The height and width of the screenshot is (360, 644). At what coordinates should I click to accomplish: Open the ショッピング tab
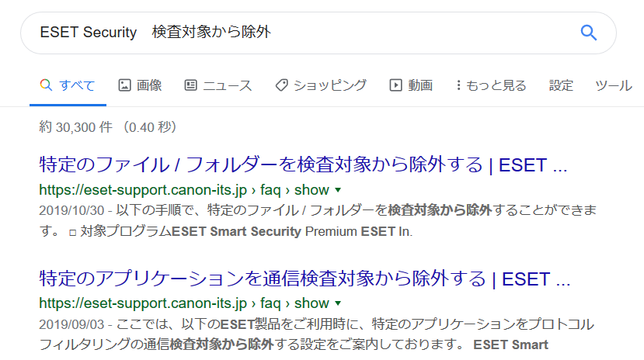[329, 85]
